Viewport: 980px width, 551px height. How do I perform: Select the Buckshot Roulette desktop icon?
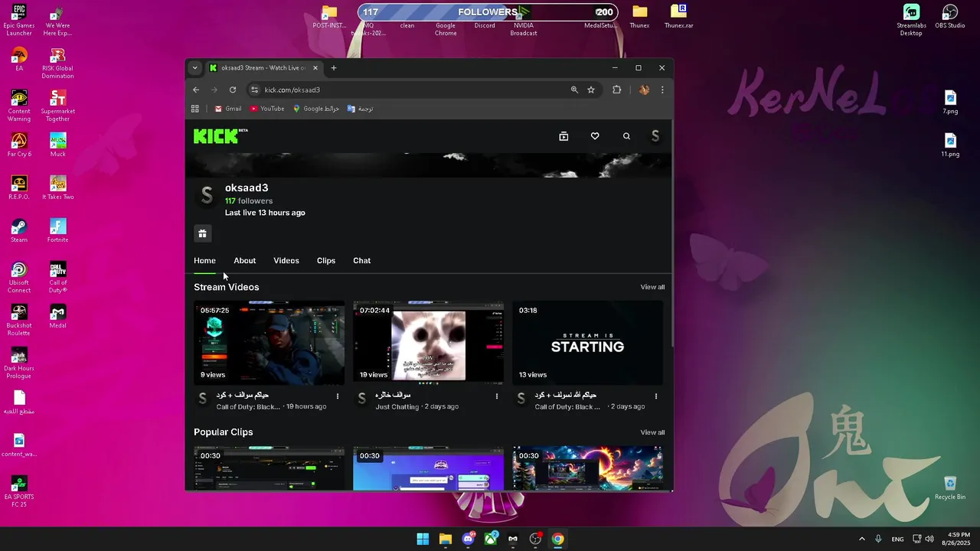(x=19, y=321)
